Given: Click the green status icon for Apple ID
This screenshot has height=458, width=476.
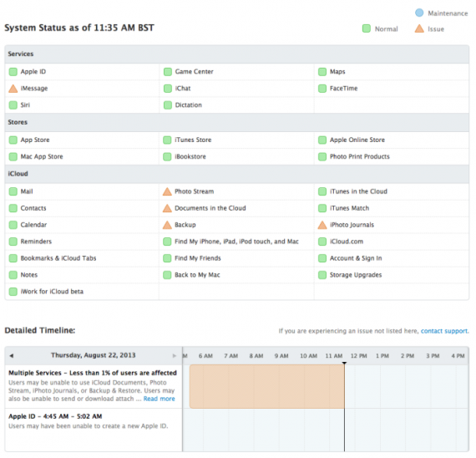Looking at the screenshot, I should [x=13, y=72].
